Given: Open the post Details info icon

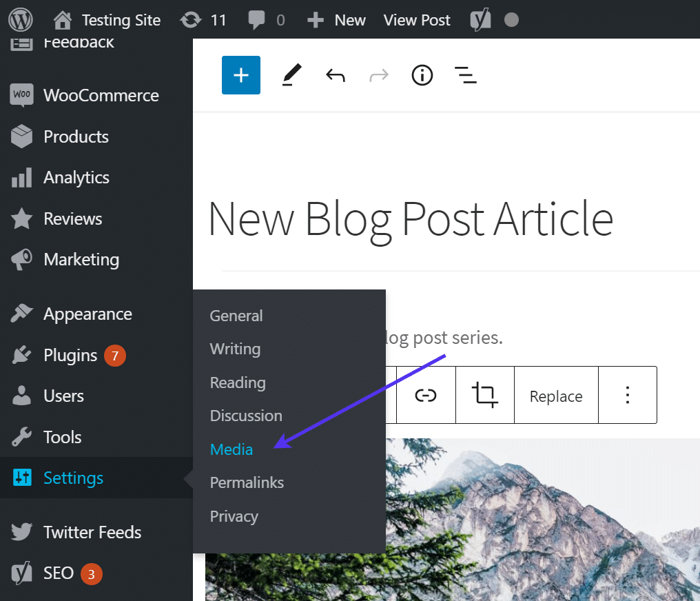Looking at the screenshot, I should click(x=422, y=75).
